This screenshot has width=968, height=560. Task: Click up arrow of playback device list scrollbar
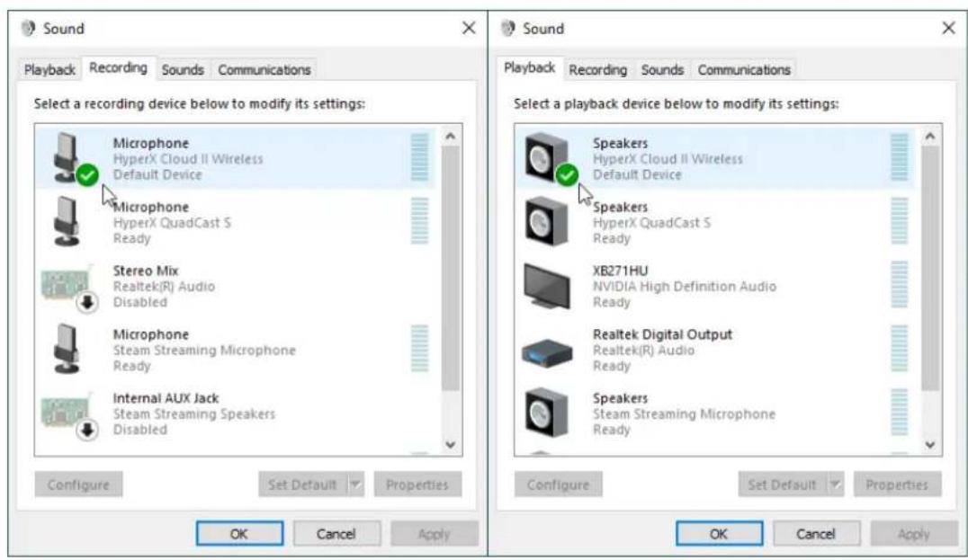(x=930, y=137)
